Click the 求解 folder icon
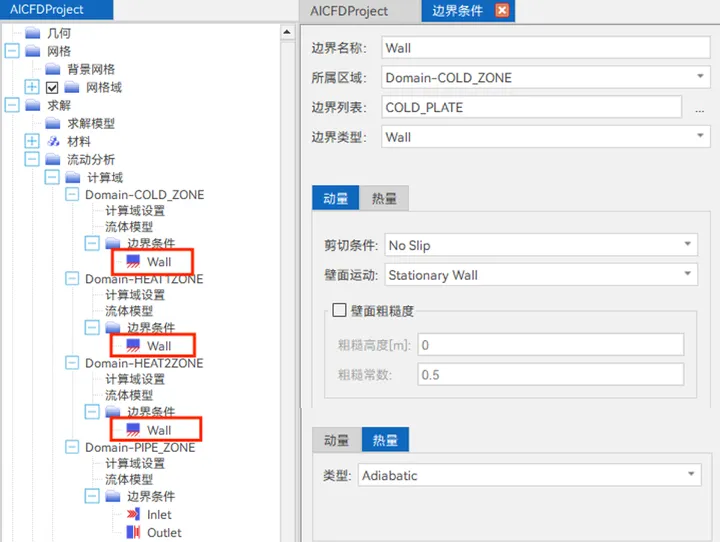Screen dimensions: 720x542 pos(33,105)
